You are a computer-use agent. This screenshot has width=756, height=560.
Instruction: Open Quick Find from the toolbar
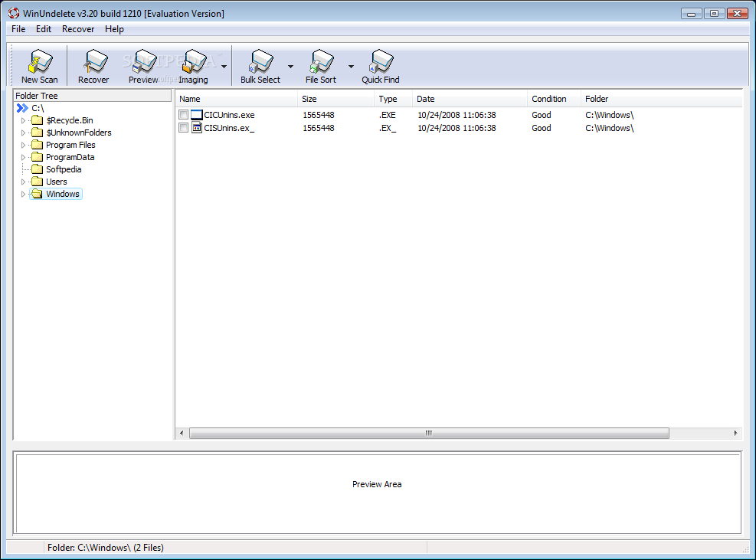tap(381, 66)
